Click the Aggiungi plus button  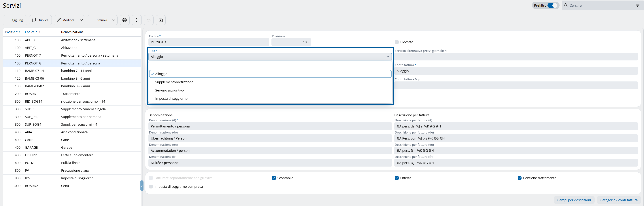click(15, 20)
